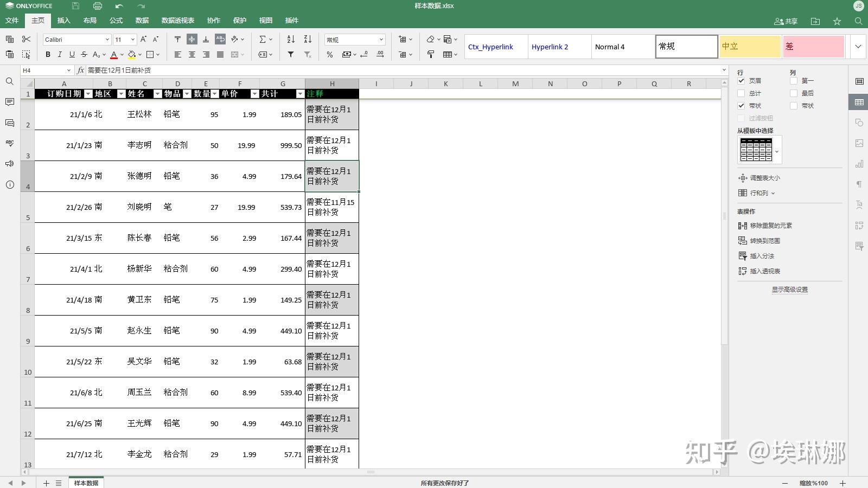The height and width of the screenshot is (488, 868).
Task: Align cell content to top
Action: [177, 39]
